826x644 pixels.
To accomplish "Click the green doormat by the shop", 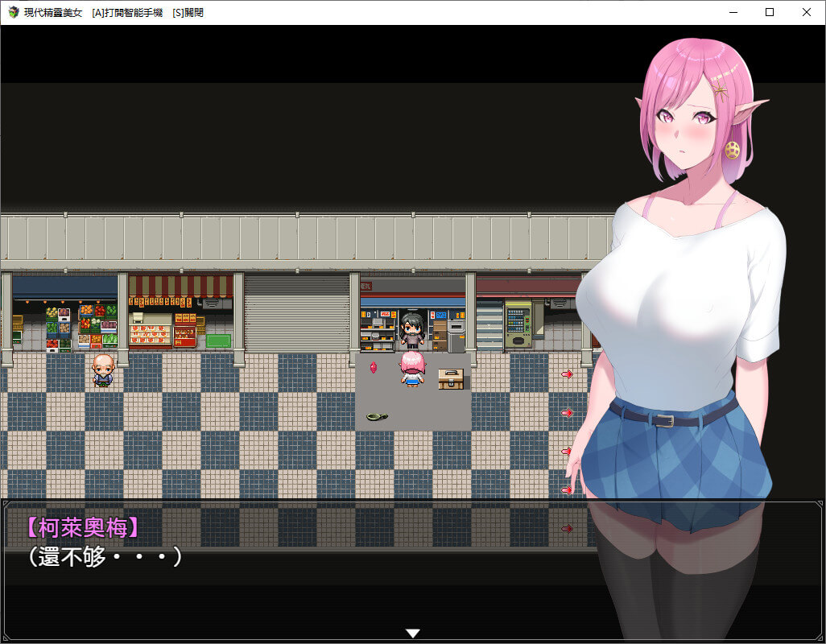I will [x=218, y=341].
